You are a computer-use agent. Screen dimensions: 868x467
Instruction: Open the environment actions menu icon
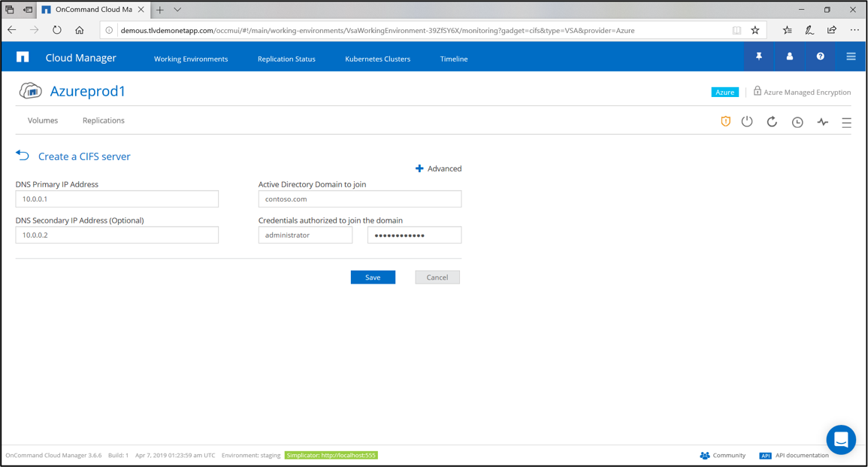[846, 123]
